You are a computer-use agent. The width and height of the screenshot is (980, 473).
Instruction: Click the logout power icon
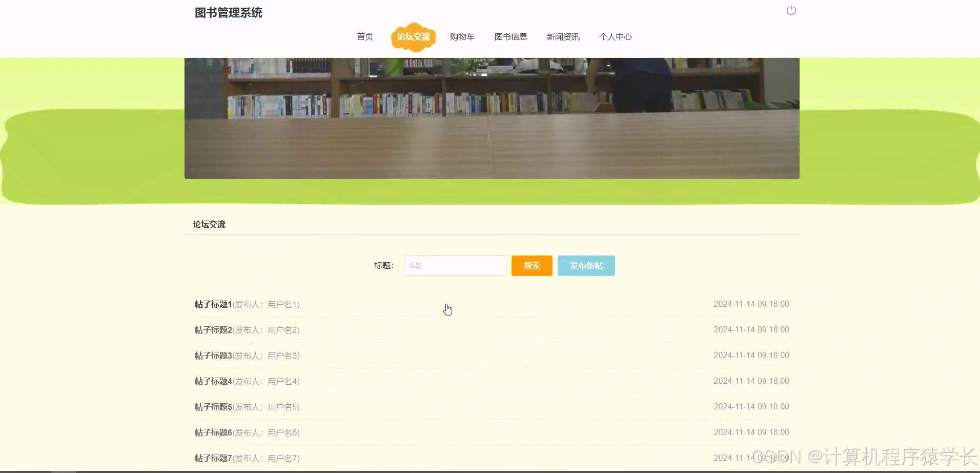pos(790,10)
